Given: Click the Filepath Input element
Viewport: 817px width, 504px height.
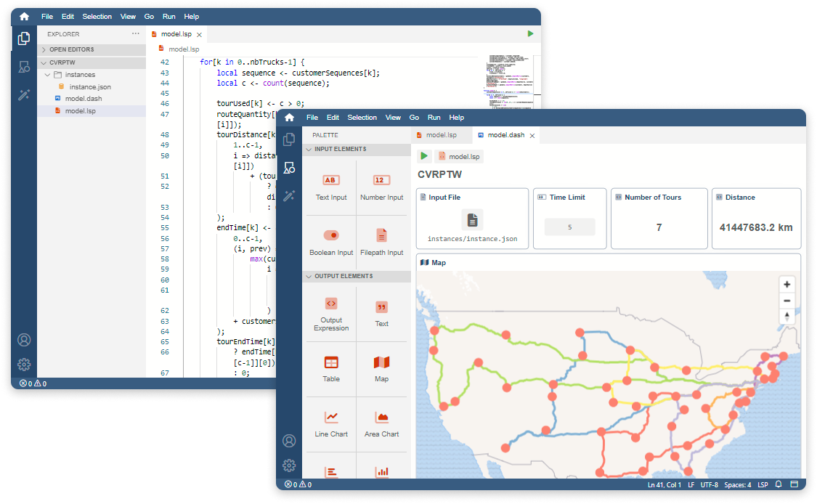Looking at the screenshot, I should pyautogui.click(x=381, y=242).
